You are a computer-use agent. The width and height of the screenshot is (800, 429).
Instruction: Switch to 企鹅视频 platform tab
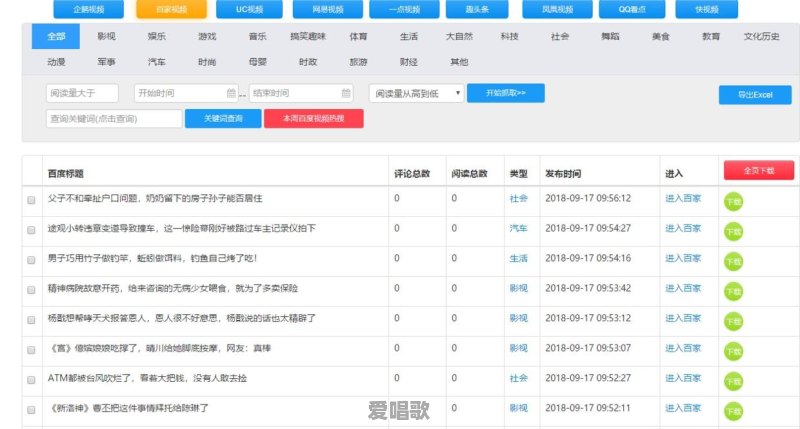point(88,9)
